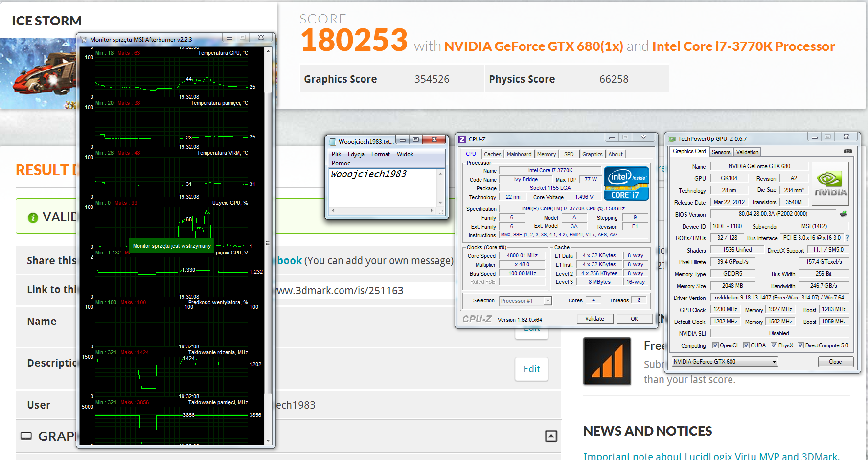Switch to the Sensors tab in GPU-Z
Screen dimensions: 868x460
pos(721,152)
